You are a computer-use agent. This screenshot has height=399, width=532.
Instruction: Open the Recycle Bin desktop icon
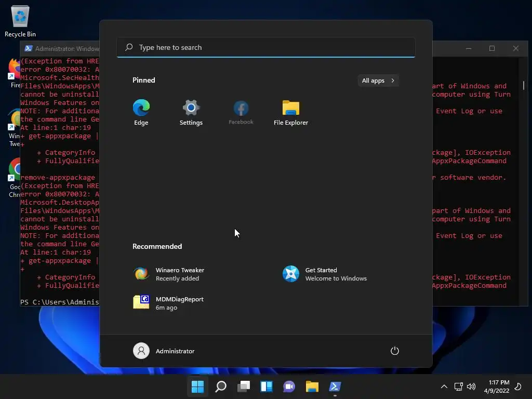[x=20, y=21]
